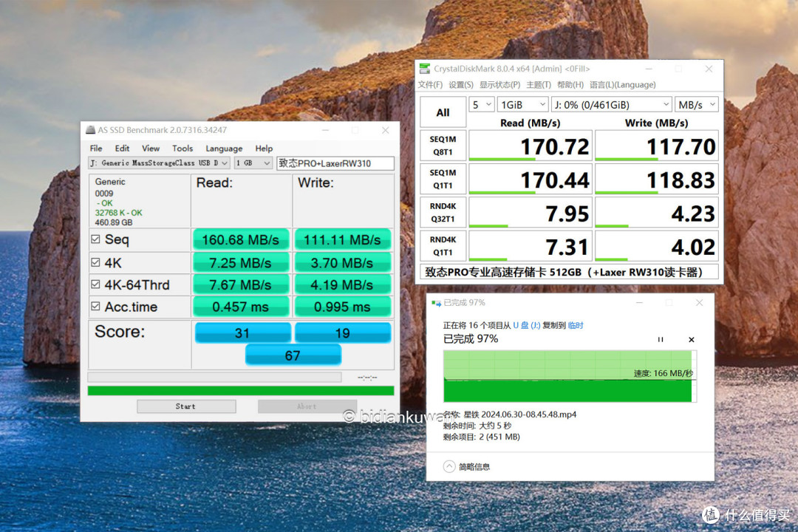Screen dimensions: 798x532
Task: Open the 设置(S) menu in CrystalDiskMark
Action: click(x=460, y=84)
